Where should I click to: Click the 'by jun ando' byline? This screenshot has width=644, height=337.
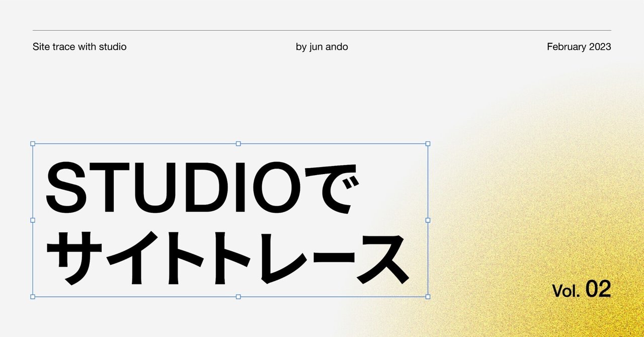pyautogui.click(x=321, y=46)
